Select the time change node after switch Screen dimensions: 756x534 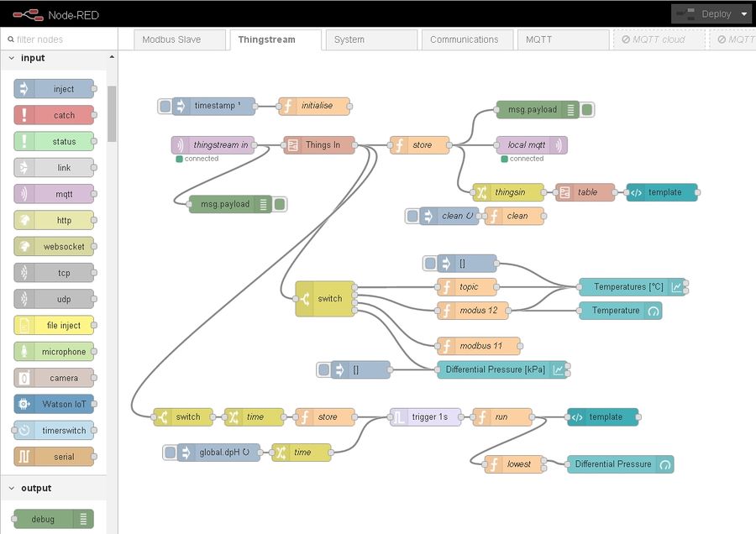254,416
